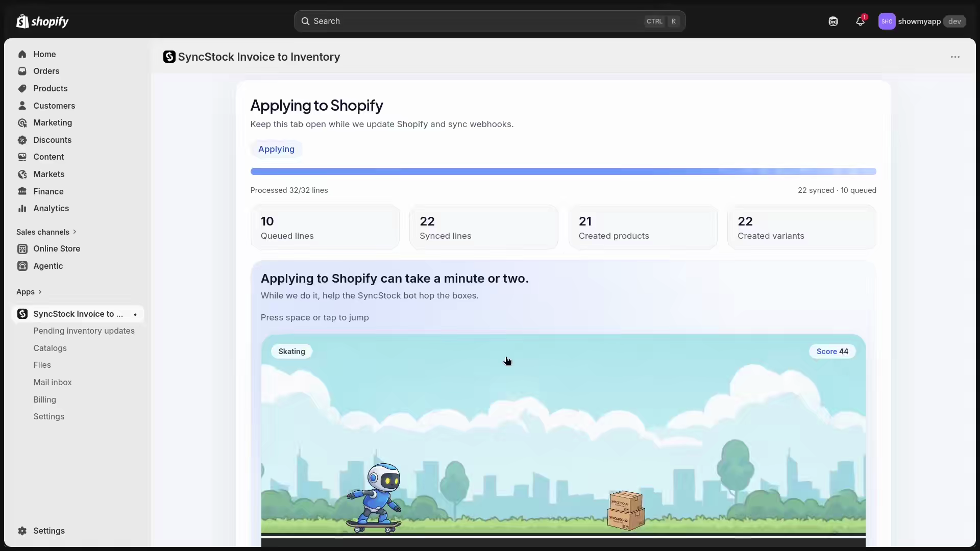The width and height of the screenshot is (980, 551).
Task: Click "22 synced · 10 queued" text
Action: [x=837, y=190]
